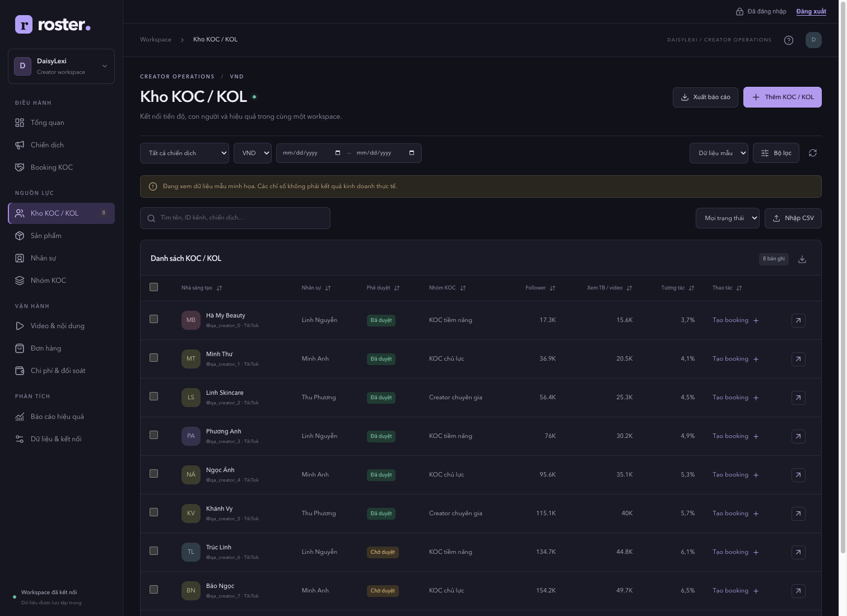Viewport: 847px width, 616px height.
Task: Click the Workspace breadcrumb link
Action: click(x=156, y=40)
